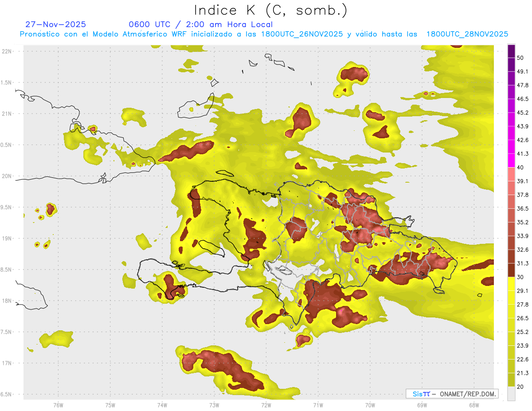Click the '41.3' color scale value
Screen dimensions: 532x411
pyautogui.click(x=523, y=154)
